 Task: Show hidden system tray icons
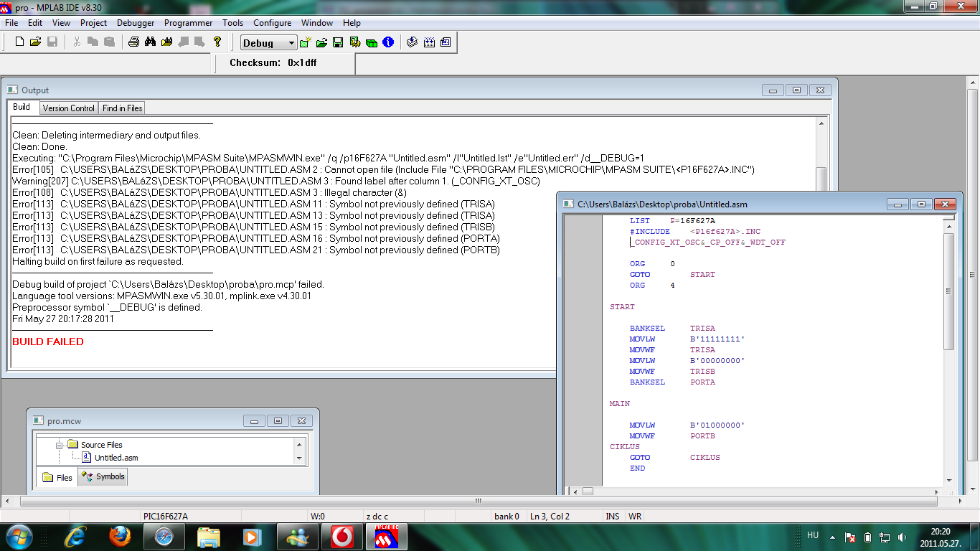[x=832, y=537]
